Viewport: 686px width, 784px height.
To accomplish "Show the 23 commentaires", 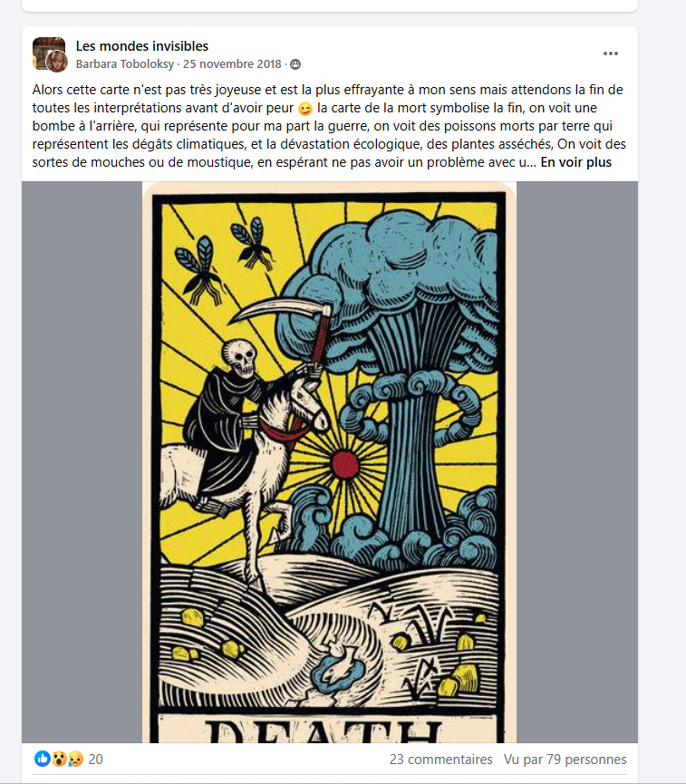I will 441,759.
